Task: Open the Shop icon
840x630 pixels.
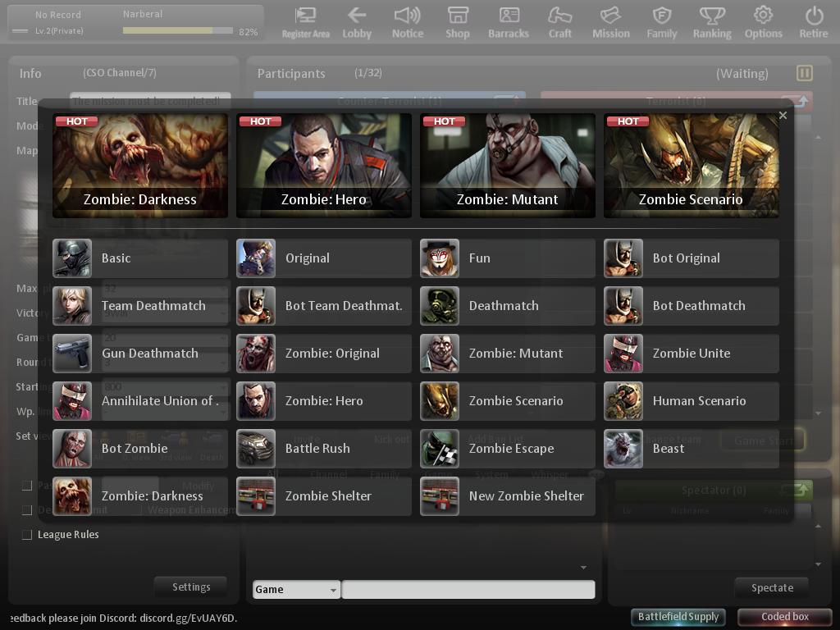Action: coord(458,22)
